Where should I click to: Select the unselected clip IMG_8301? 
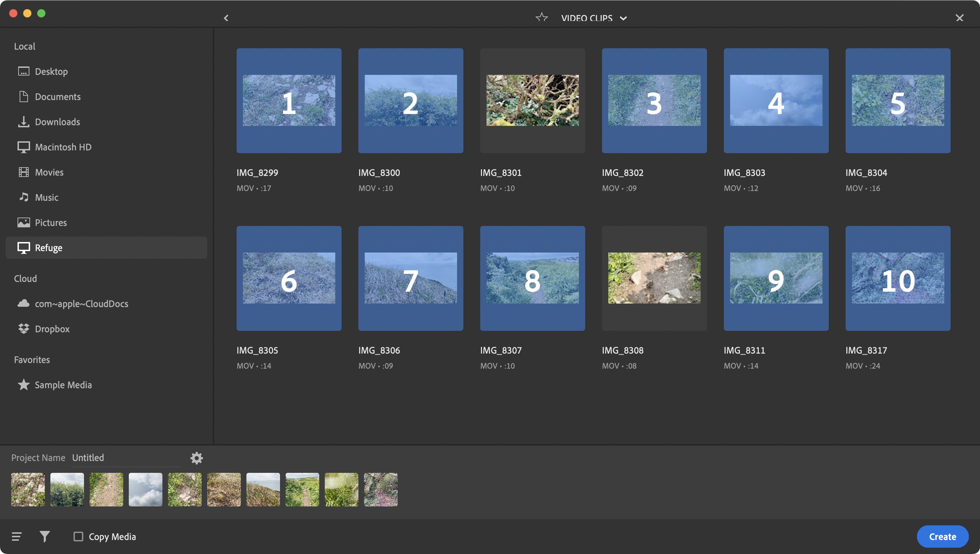[532, 100]
